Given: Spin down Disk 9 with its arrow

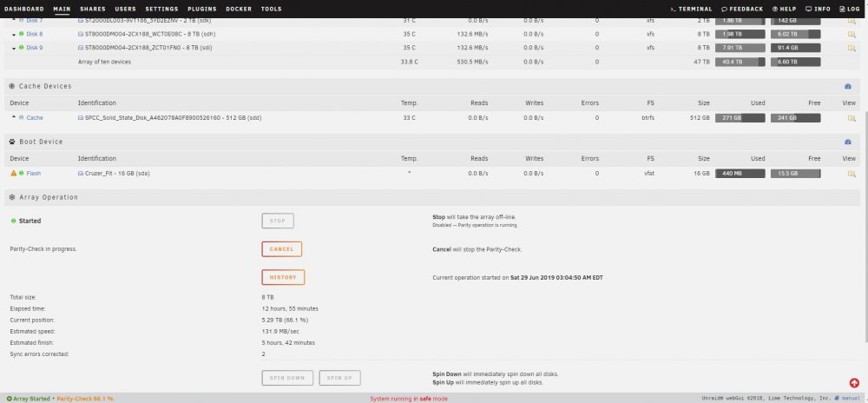Looking at the screenshot, I should pos(14,48).
